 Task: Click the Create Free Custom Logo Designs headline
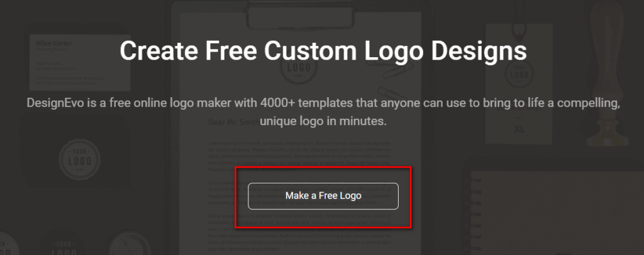point(323,51)
